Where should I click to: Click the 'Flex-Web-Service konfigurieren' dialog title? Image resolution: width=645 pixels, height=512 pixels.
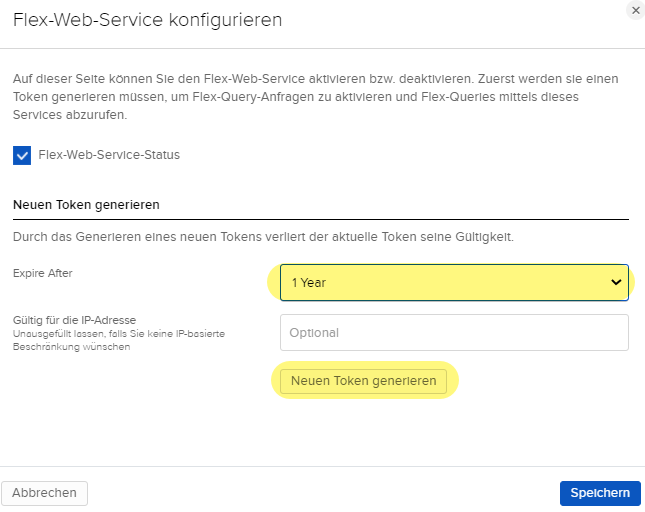tap(147, 20)
